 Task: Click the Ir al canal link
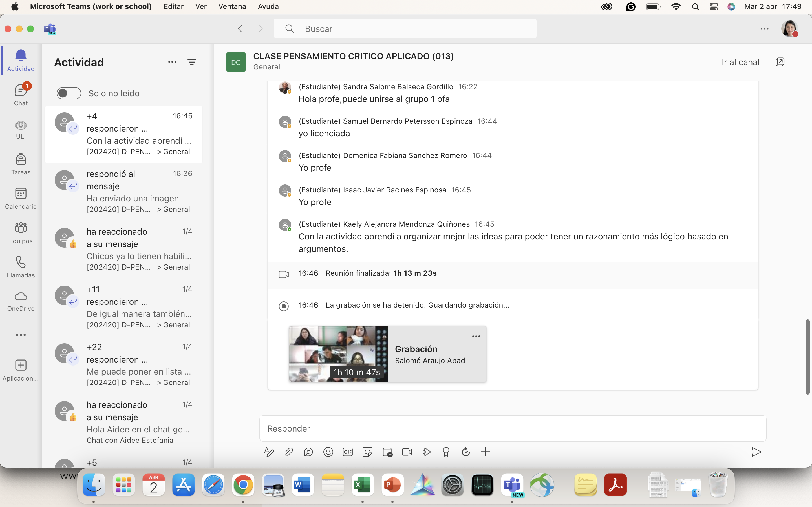pos(740,62)
